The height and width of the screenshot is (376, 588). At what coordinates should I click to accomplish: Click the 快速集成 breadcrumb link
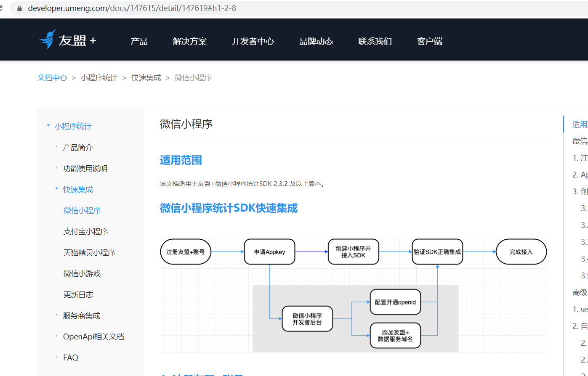pyautogui.click(x=146, y=77)
